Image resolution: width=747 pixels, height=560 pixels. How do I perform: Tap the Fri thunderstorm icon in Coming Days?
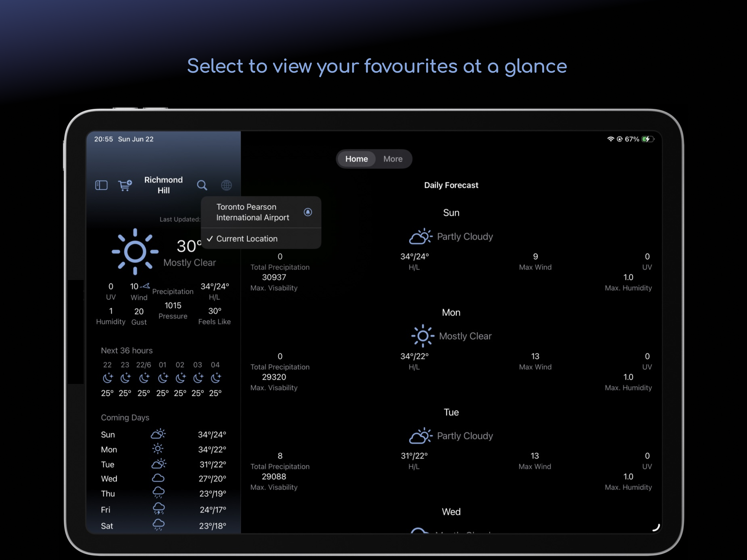coord(158,509)
